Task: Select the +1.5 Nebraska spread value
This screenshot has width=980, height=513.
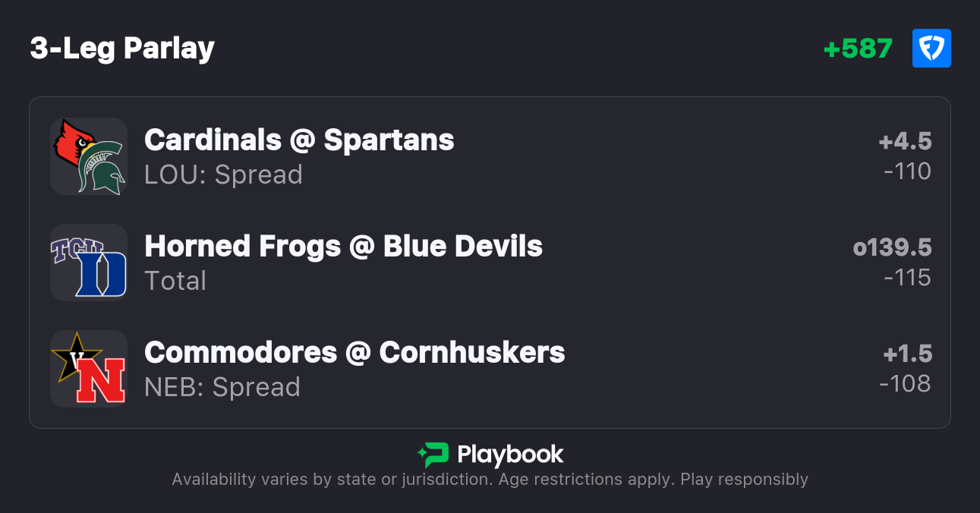Action: point(907,354)
